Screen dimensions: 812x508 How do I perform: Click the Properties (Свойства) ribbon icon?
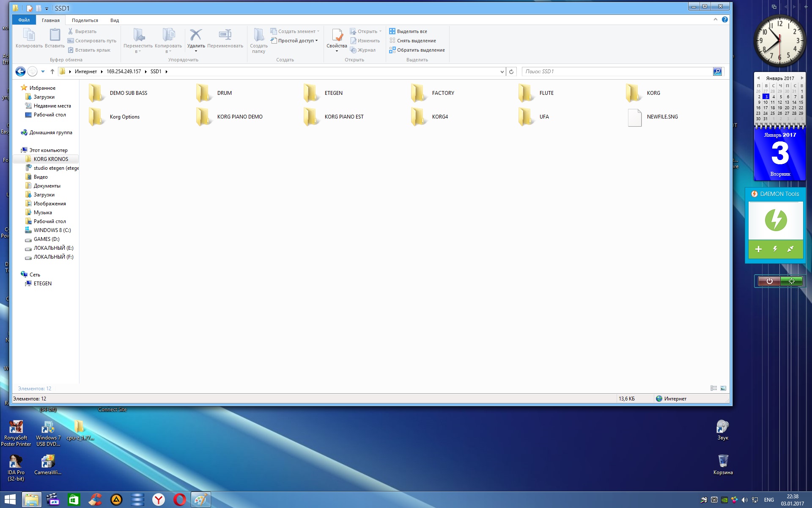[x=337, y=36]
